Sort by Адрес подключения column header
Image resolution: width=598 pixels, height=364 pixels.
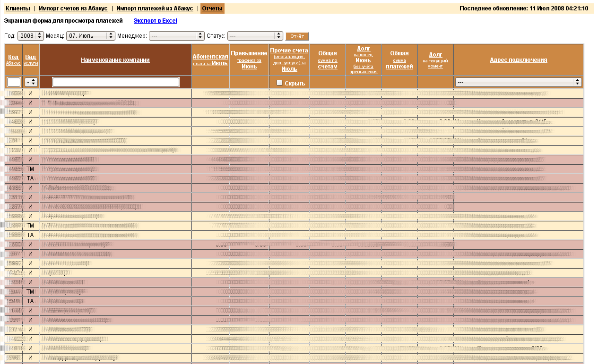pyautogui.click(x=519, y=60)
